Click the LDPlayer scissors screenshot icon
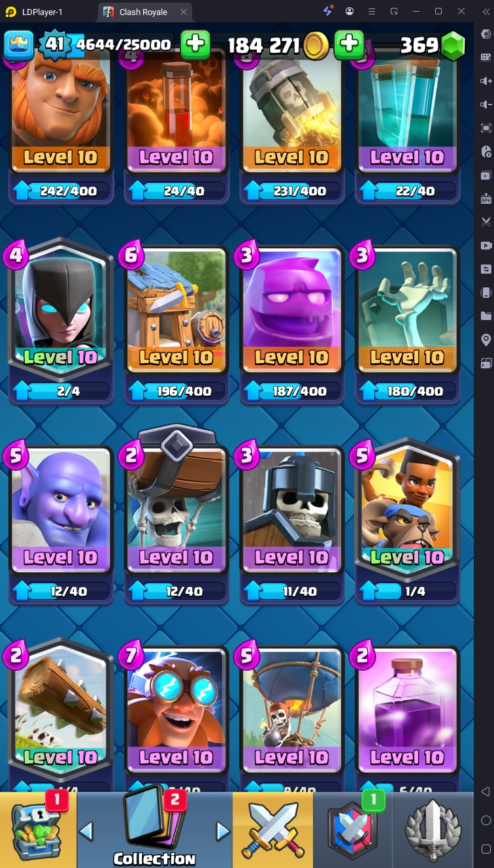The height and width of the screenshot is (868, 494). click(486, 222)
